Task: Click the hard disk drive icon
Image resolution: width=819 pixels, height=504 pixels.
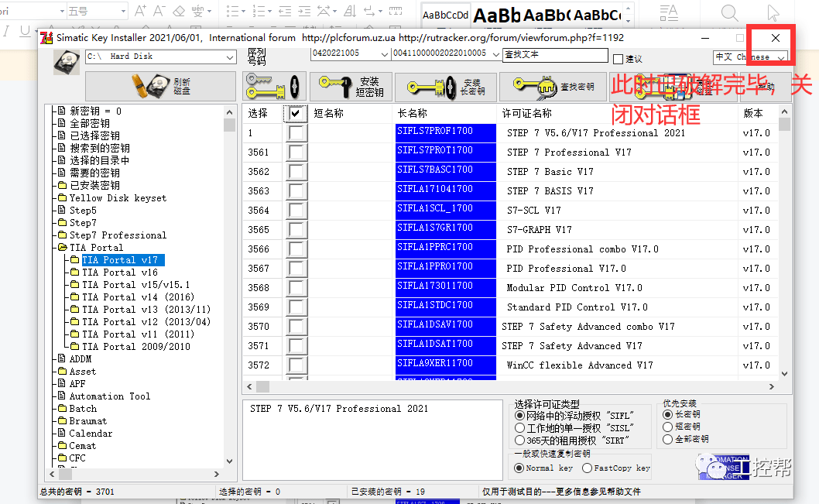Action: click(x=67, y=63)
